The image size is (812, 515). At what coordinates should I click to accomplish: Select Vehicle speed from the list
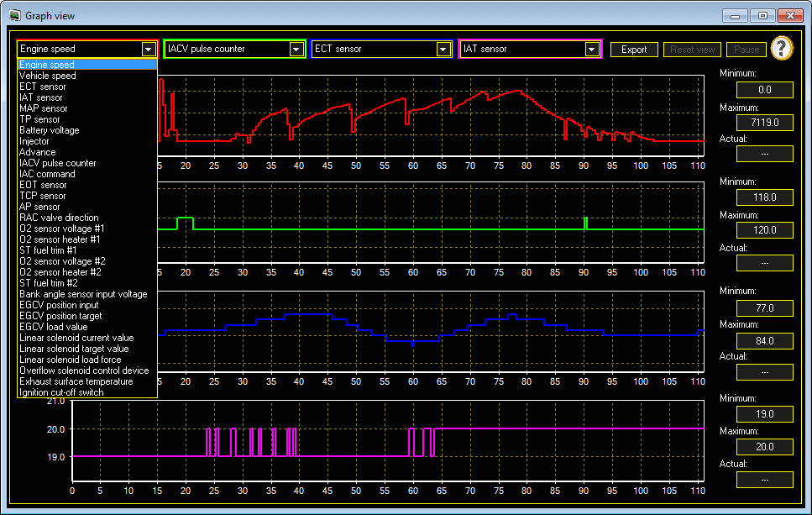48,76
